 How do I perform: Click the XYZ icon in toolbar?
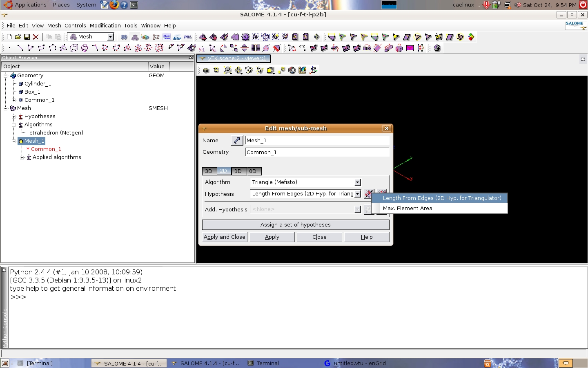(x=302, y=48)
